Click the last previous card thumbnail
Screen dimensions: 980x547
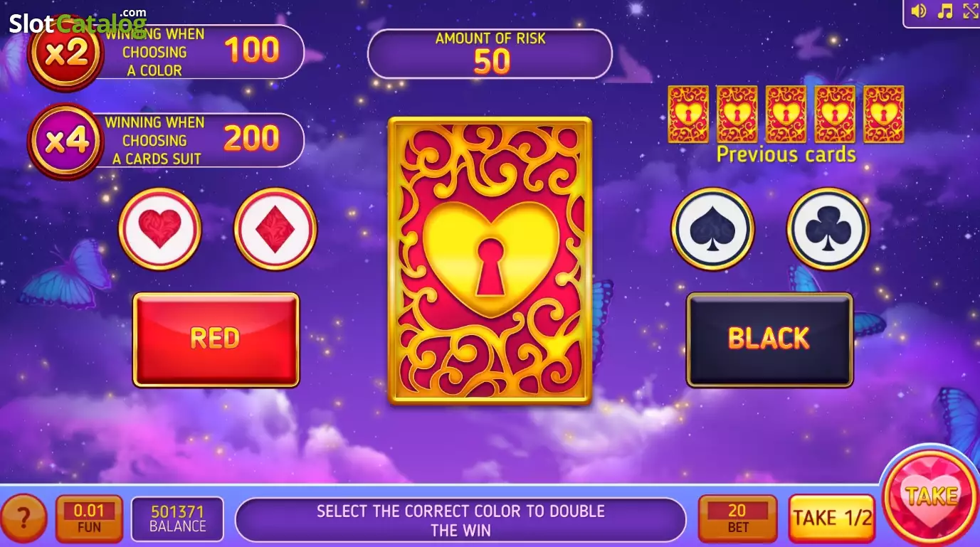[x=884, y=114]
